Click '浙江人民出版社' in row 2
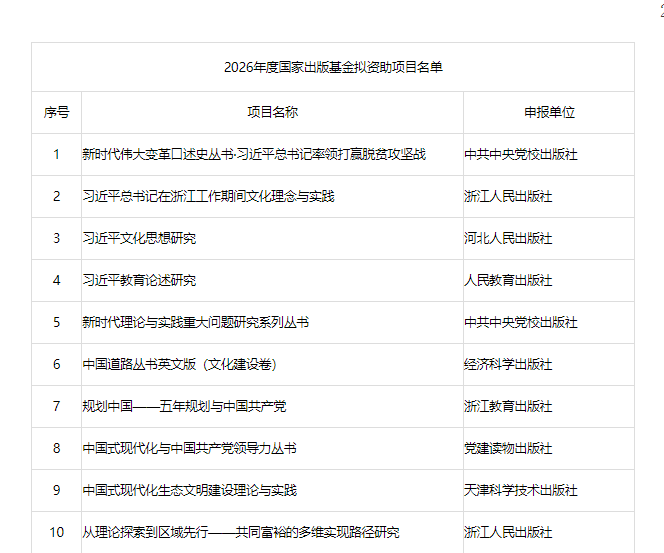The height and width of the screenshot is (553, 664). pos(508,196)
